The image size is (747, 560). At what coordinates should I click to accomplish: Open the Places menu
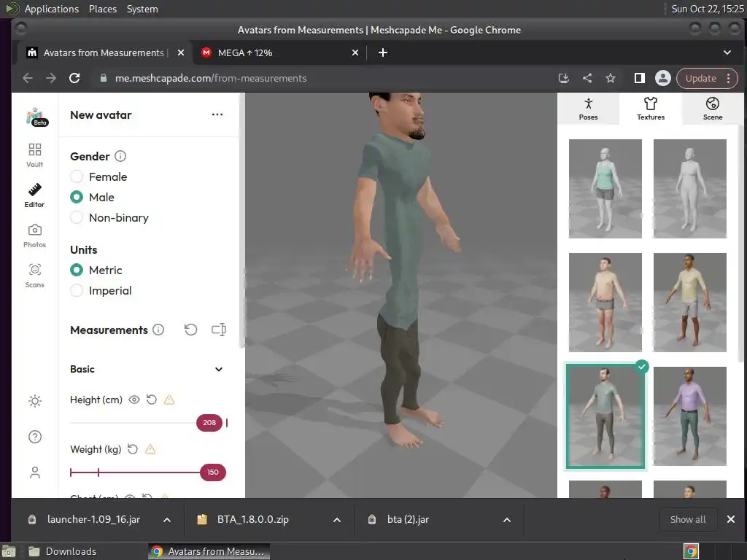tap(102, 9)
